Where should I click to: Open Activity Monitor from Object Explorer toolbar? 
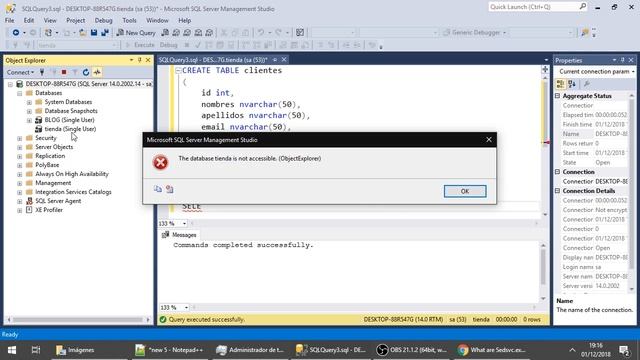pyautogui.click(x=97, y=72)
